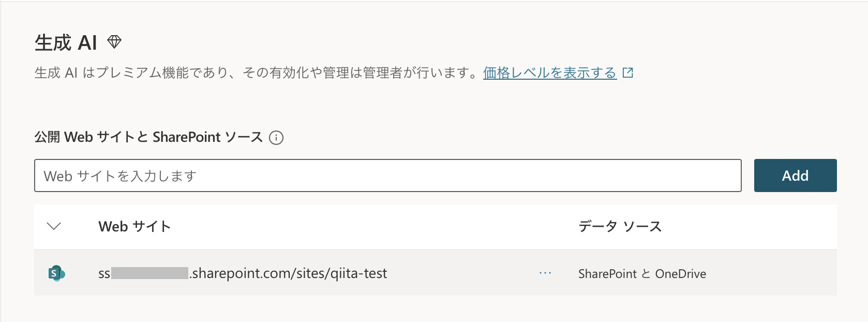868x322 pixels.
Task: Open the 価格レベルを表示する pricing link
Action: point(549,72)
